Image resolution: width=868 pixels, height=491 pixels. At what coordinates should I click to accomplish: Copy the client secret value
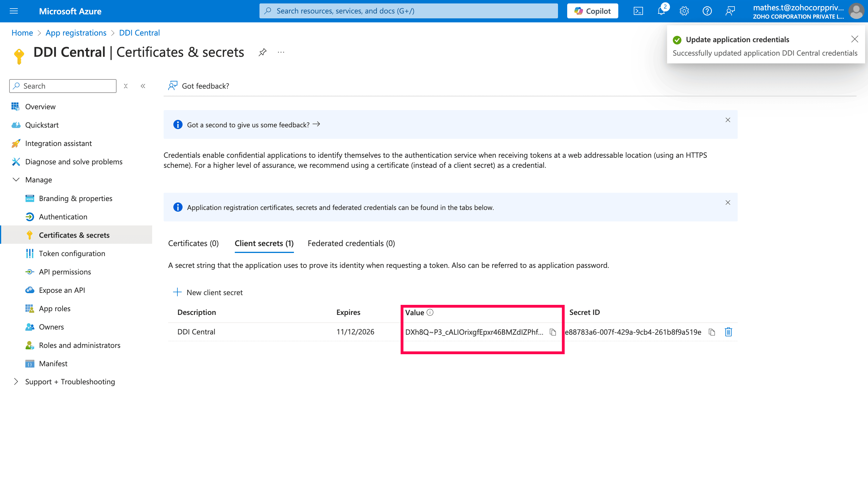click(x=553, y=332)
